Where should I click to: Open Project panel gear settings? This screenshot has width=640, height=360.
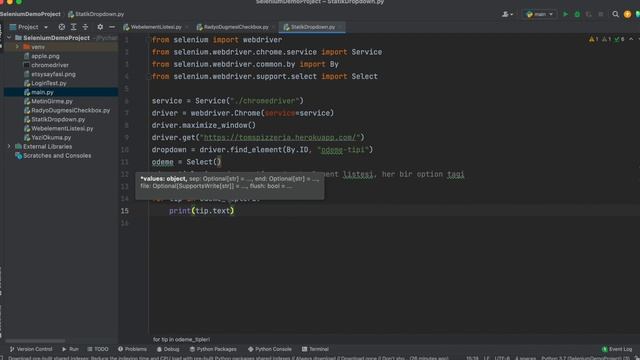(x=100, y=27)
